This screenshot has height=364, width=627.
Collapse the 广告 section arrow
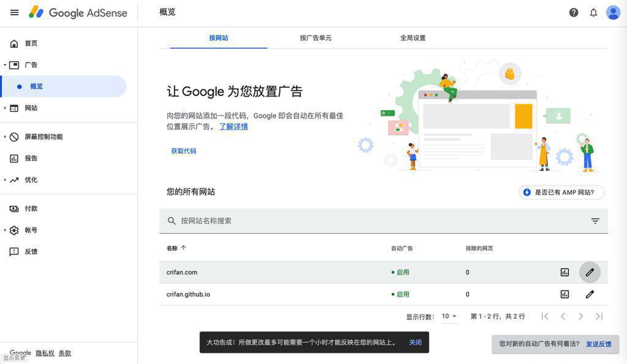coord(5,65)
